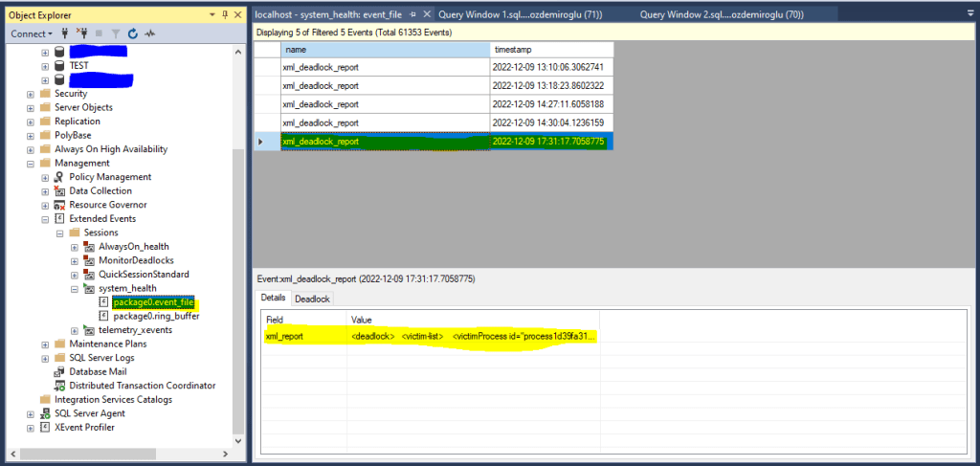Pin the Object Explorer panel with pushpin icon
The height and width of the screenshot is (466, 980).
[226, 15]
